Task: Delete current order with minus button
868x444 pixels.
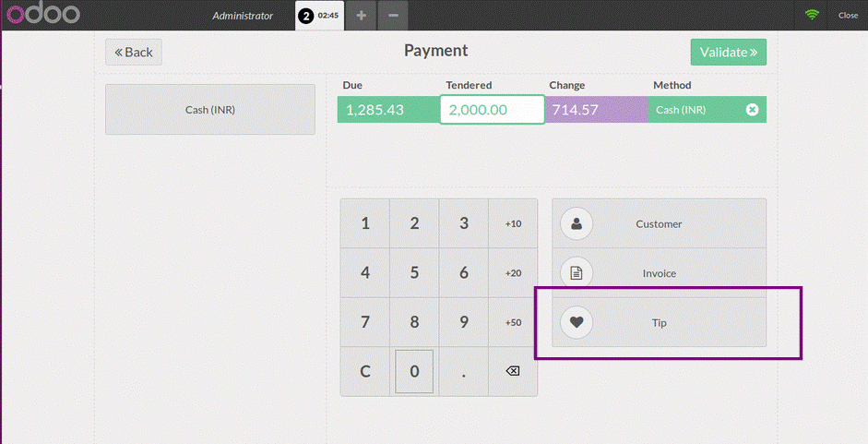Action: pyautogui.click(x=393, y=16)
